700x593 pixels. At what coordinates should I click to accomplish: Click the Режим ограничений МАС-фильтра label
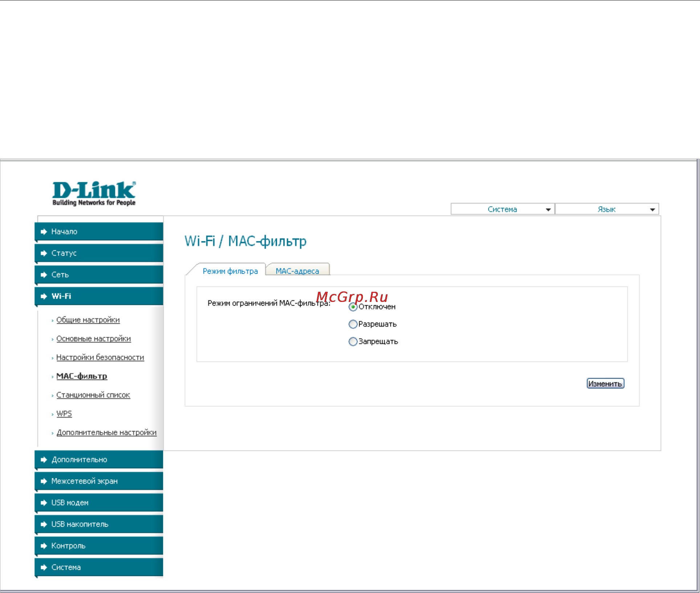coord(269,303)
